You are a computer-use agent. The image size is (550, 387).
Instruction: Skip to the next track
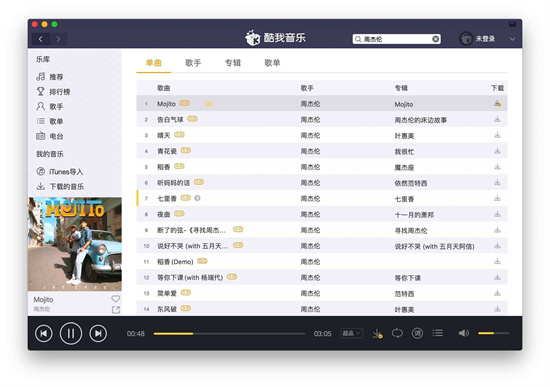(x=98, y=333)
